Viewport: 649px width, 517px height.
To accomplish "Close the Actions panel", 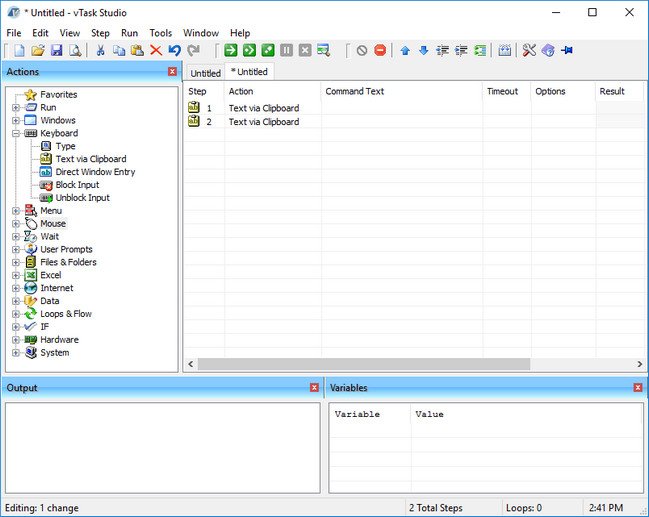I will [x=173, y=72].
